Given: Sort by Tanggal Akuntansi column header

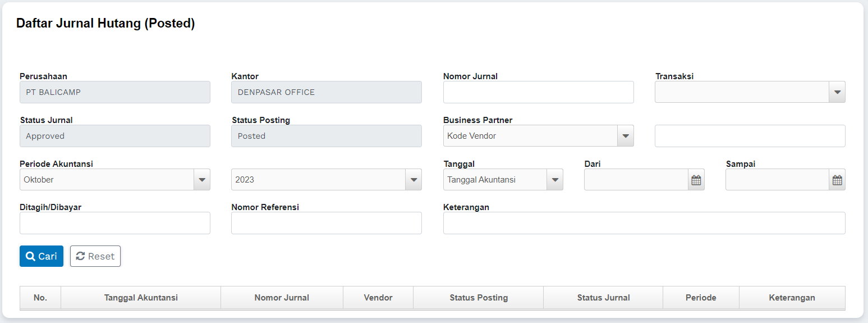Looking at the screenshot, I should (x=141, y=298).
